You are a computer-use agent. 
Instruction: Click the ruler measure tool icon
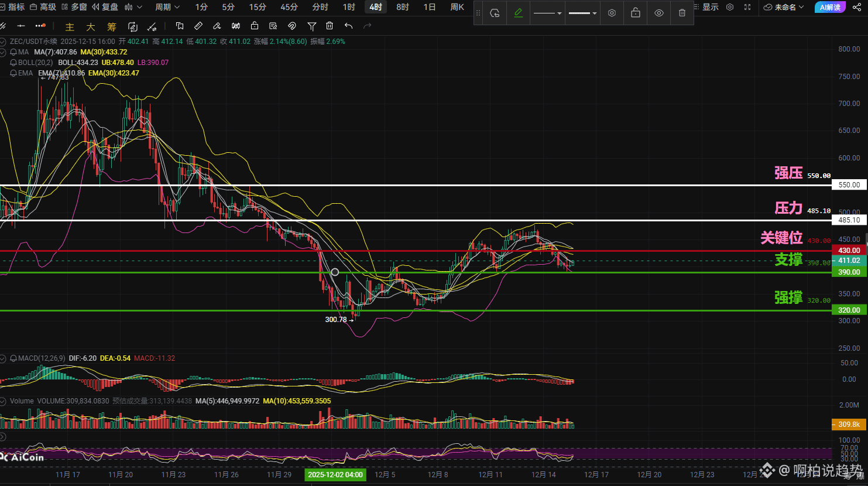[198, 26]
